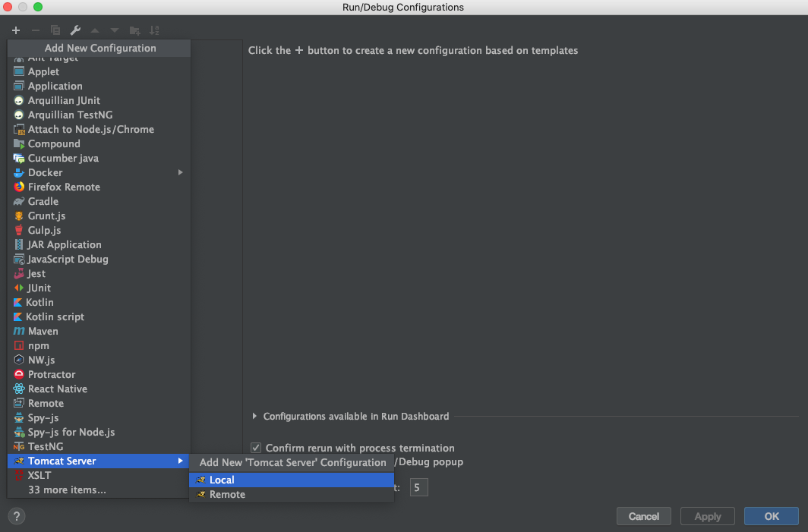Click the React Native atom icon
Screen dimensions: 808x532
tap(19, 389)
